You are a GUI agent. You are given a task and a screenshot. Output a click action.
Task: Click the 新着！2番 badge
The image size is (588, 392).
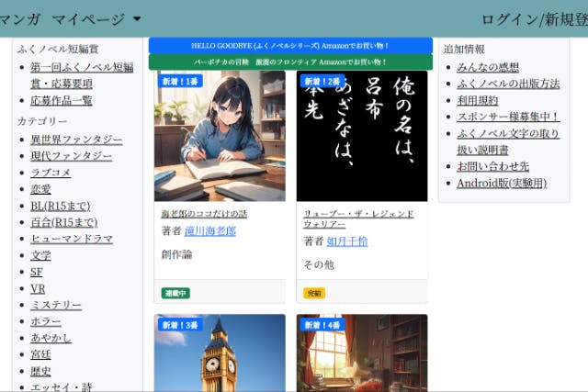322,82
